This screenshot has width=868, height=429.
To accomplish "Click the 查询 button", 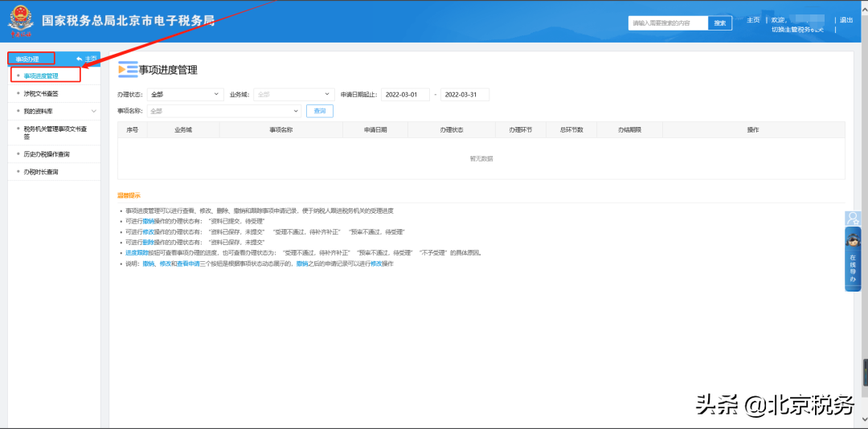I will (320, 111).
